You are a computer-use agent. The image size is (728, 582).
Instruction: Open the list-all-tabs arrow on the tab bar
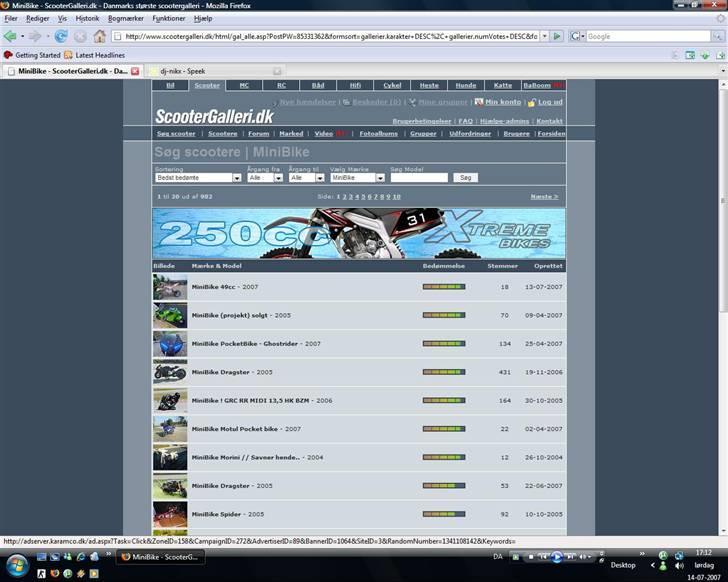(x=723, y=71)
